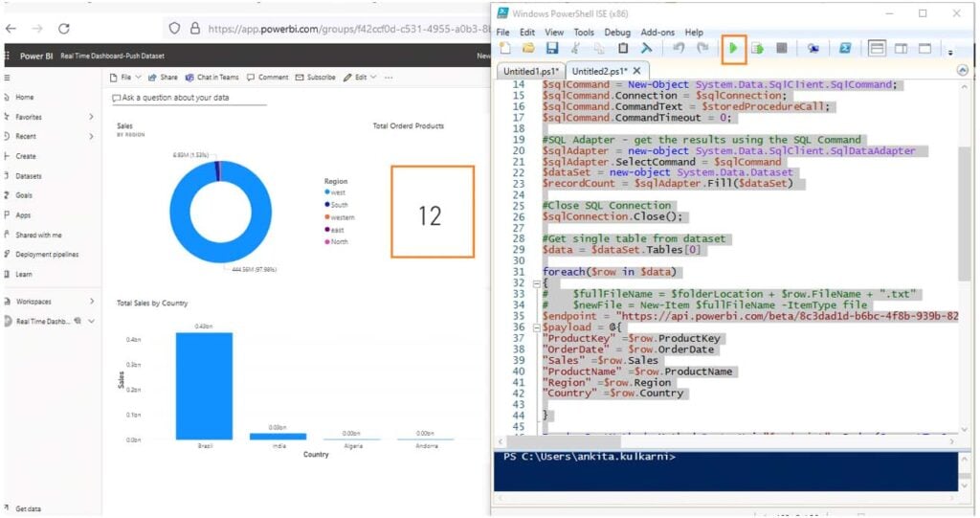Expand Recent chevron in Power BI sidebar
The width and height of the screenshot is (980, 518).
[91, 136]
